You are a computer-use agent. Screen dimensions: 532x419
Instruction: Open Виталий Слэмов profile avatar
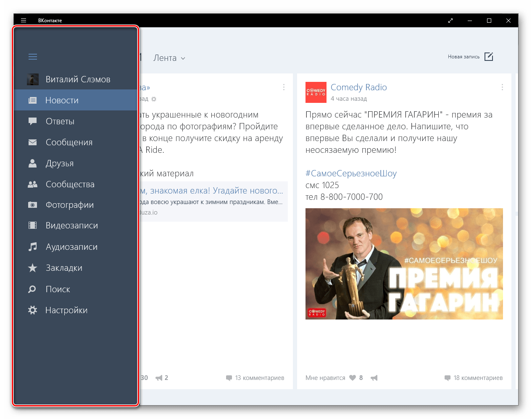(x=33, y=79)
